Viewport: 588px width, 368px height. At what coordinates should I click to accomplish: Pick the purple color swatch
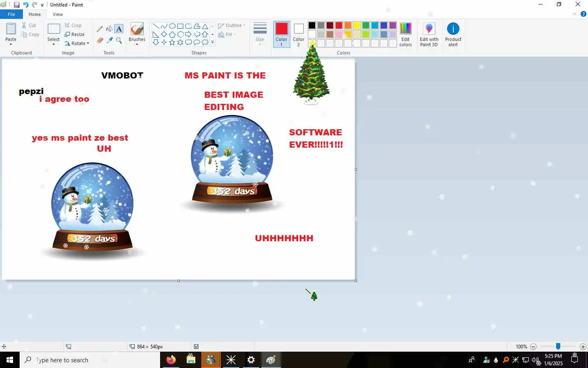point(393,25)
